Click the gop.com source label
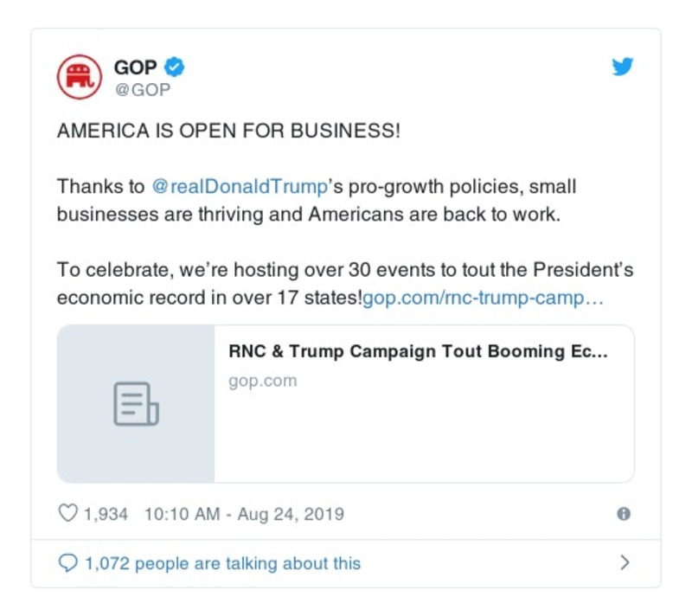The height and width of the screenshot is (616, 692). 261,380
